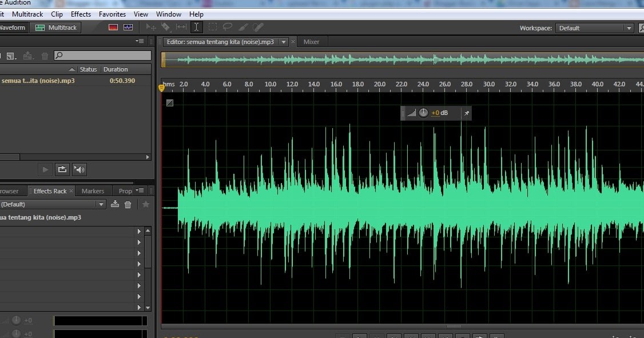Switch to Multitrack view
This screenshot has width=644, height=338.
56,27
